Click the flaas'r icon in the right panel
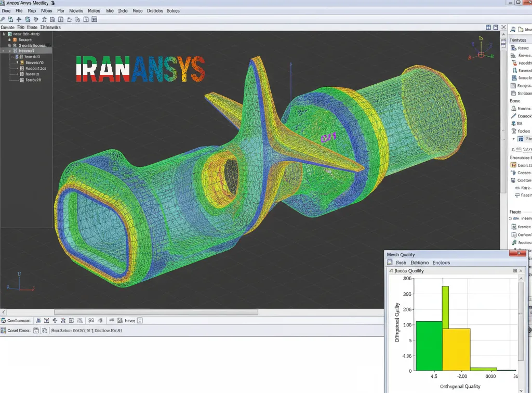The image size is (532, 393). [x=517, y=195]
